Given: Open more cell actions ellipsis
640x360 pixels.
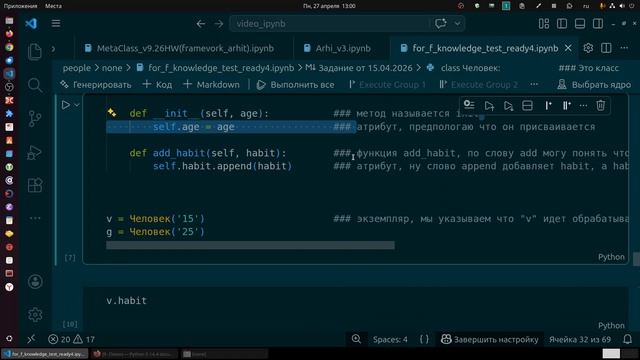Looking at the screenshot, I should click(583, 106).
